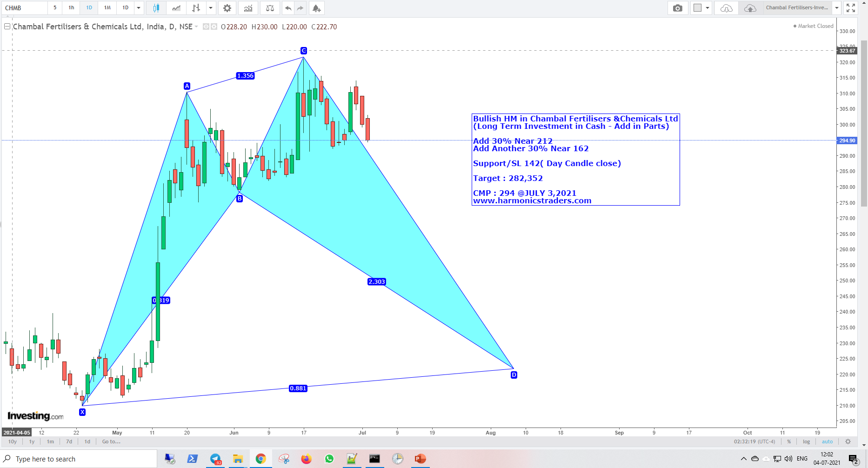Collapse the chart legend box
The image size is (868, 468).
7,27
